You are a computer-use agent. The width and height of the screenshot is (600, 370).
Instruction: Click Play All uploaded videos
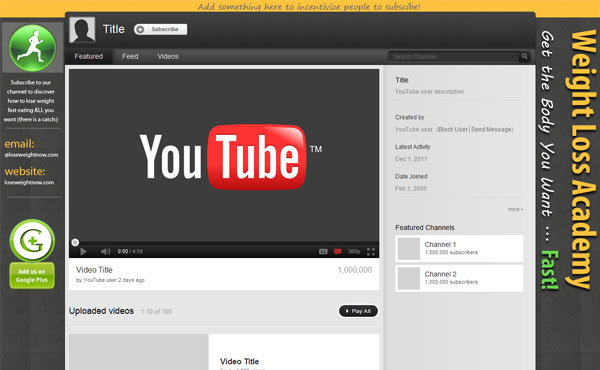[358, 311]
